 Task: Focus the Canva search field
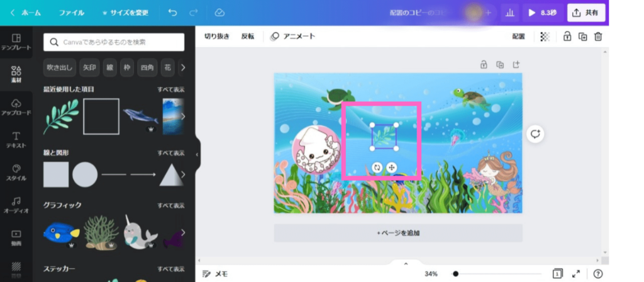114,42
